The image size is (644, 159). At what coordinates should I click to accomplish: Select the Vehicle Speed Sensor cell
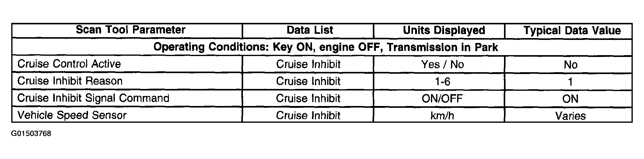[72, 115]
